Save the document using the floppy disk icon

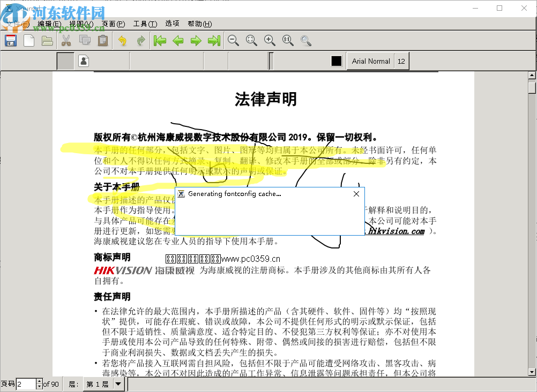click(x=10, y=40)
